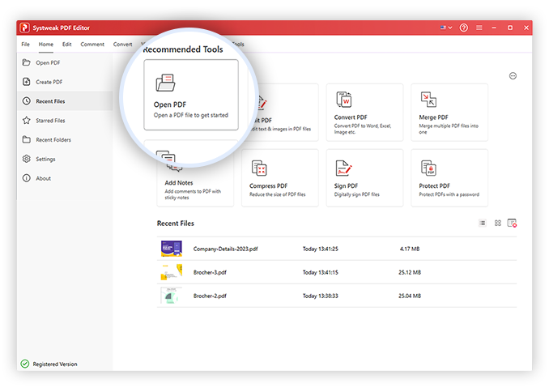This screenshot has height=392, width=549.
Task: Open the language flag dropdown
Action: pos(446,28)
